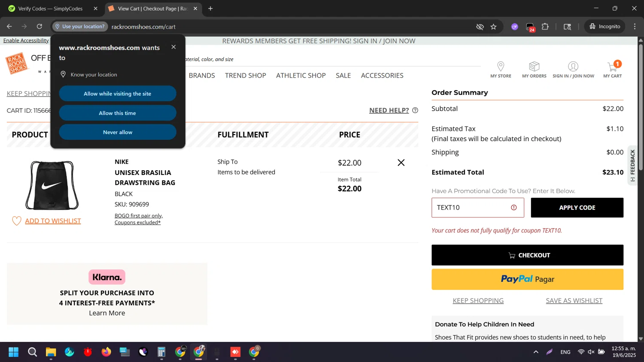Click the Rack Room Shoes logo

point(17,63)
